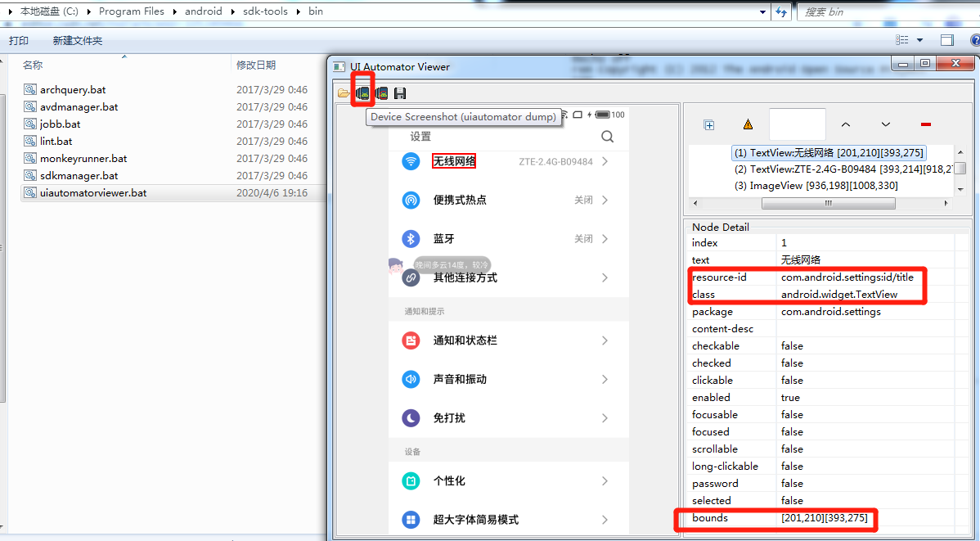
Task: Take a compressed hierarchy device screenshot
Action: (380, 92)
